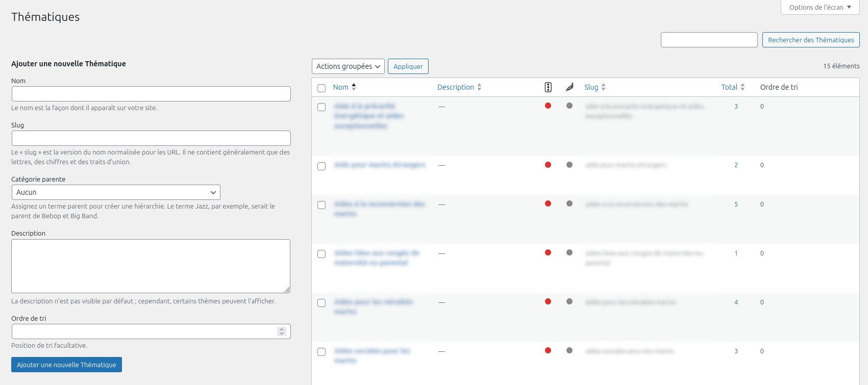Focus the search field beside Rechercher des Thématiques
868x385 pixels.
pos(709,40)
